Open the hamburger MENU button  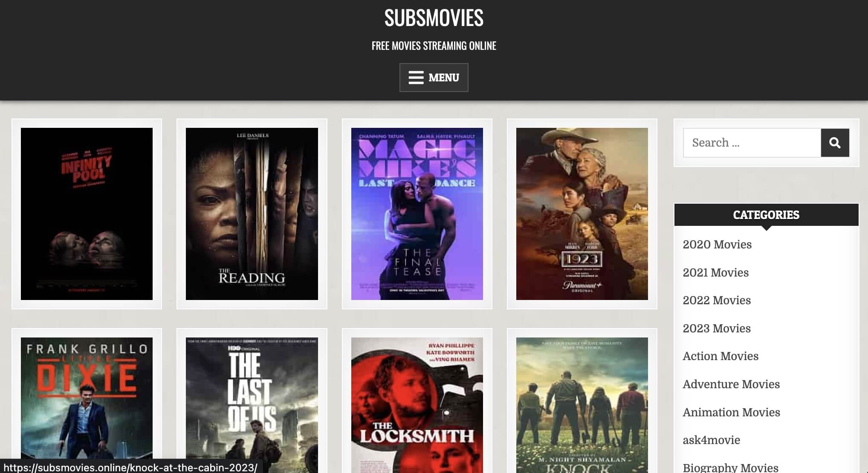coord(434,78)
